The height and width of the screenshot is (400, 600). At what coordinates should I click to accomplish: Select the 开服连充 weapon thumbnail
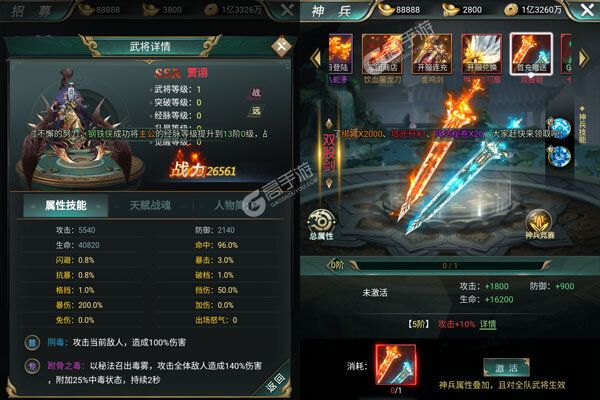(432, 54)
